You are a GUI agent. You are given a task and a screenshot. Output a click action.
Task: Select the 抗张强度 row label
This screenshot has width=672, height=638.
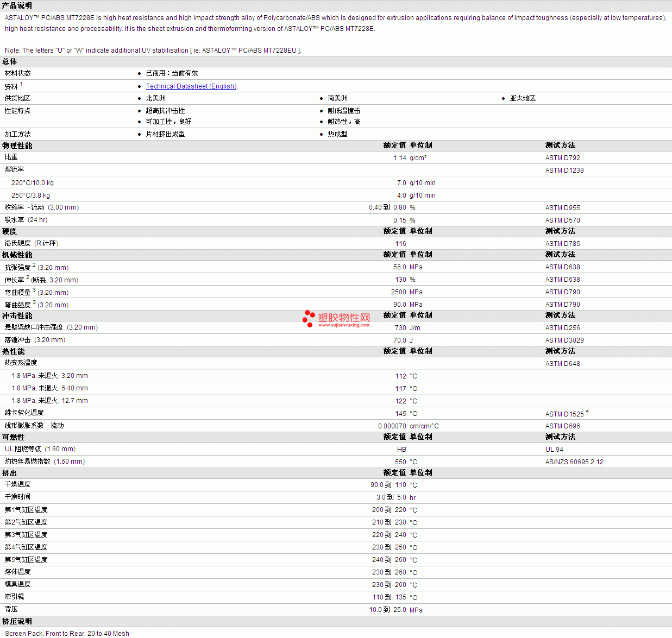(37, 267)
